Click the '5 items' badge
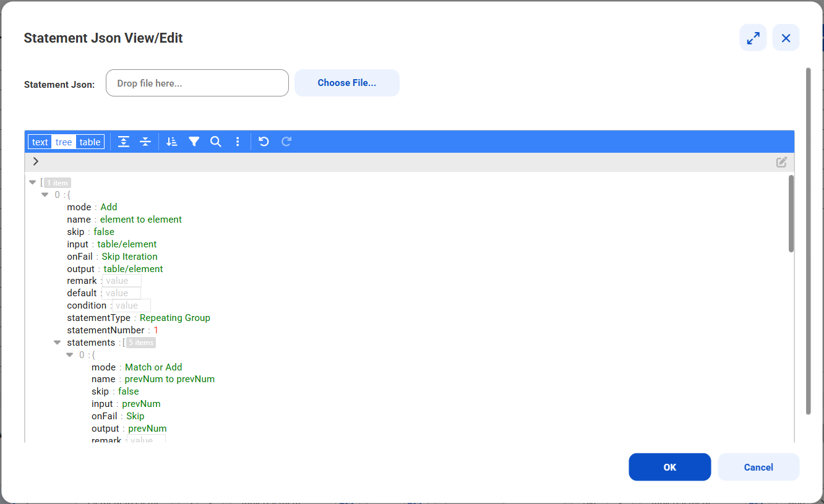The height and width of the screenshot is (504, 824). point(141,343)
